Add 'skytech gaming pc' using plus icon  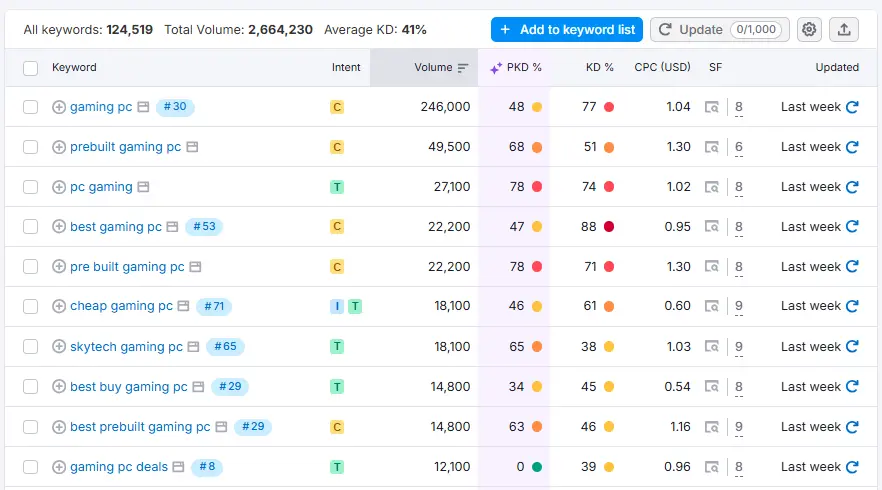(x=59, y=347)
